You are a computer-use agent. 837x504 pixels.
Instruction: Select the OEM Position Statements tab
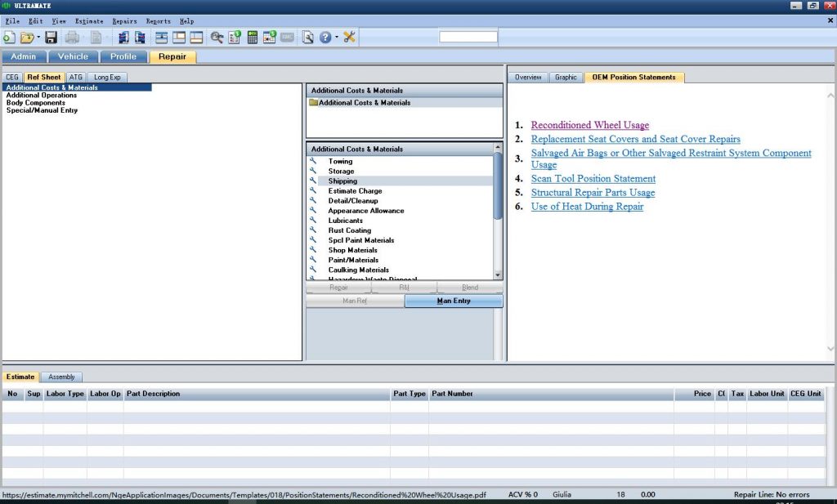tap(634, 78)
